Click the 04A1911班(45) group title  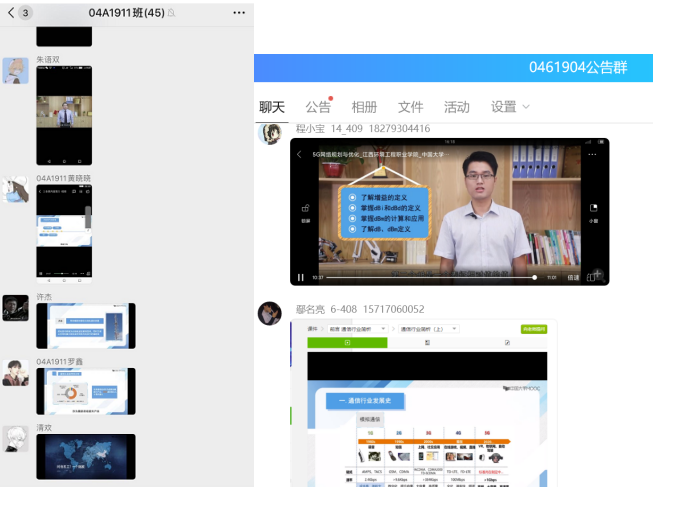(127, 13)
